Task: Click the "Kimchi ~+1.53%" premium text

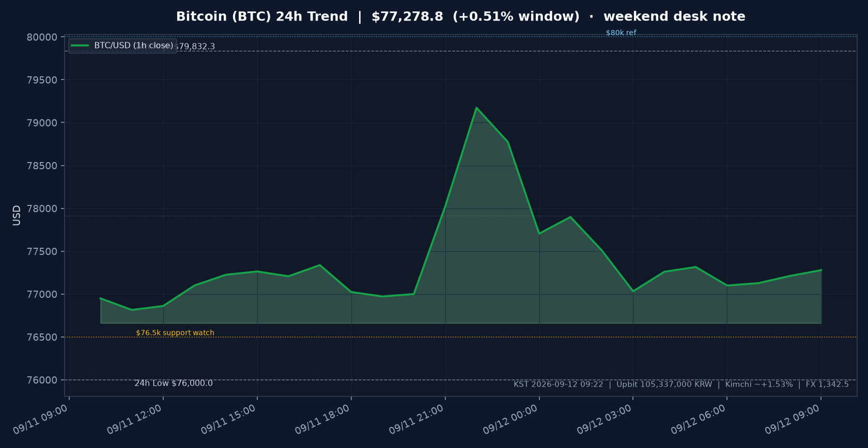Action: [x=759, y=384]
